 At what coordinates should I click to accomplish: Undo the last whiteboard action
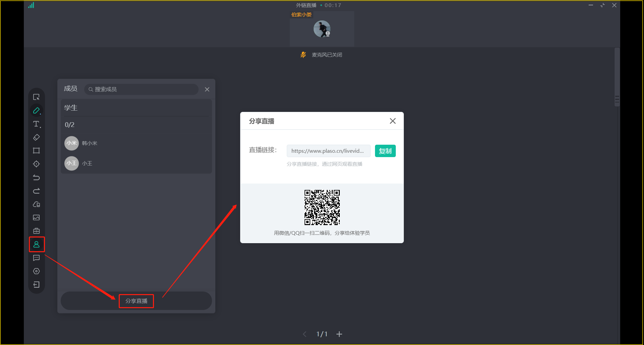click(x=36, y=178)
